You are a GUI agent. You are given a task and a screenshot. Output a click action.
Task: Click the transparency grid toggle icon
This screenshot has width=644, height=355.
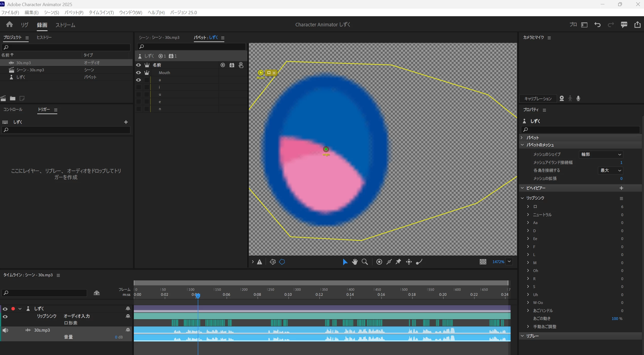pyautogui.click(x=483, y=262)
